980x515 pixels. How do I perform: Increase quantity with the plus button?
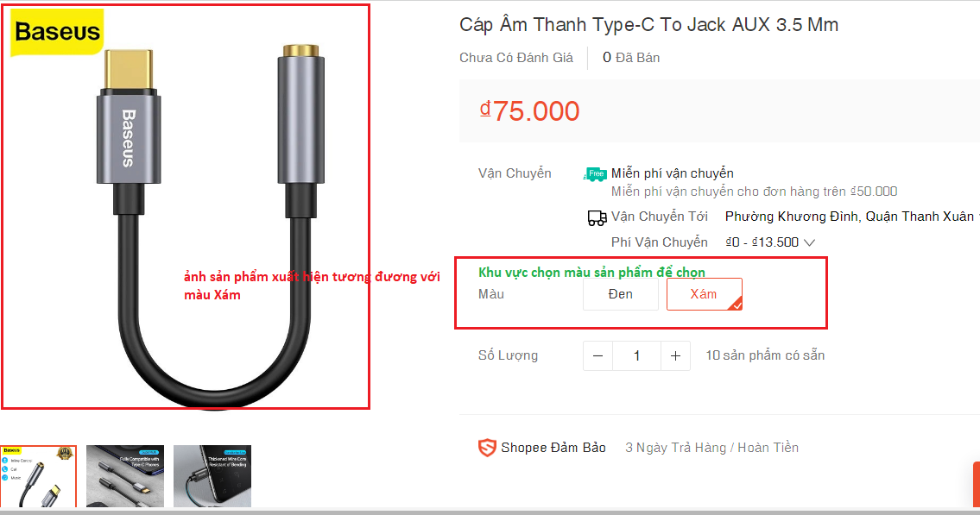(x=675, y=355)
